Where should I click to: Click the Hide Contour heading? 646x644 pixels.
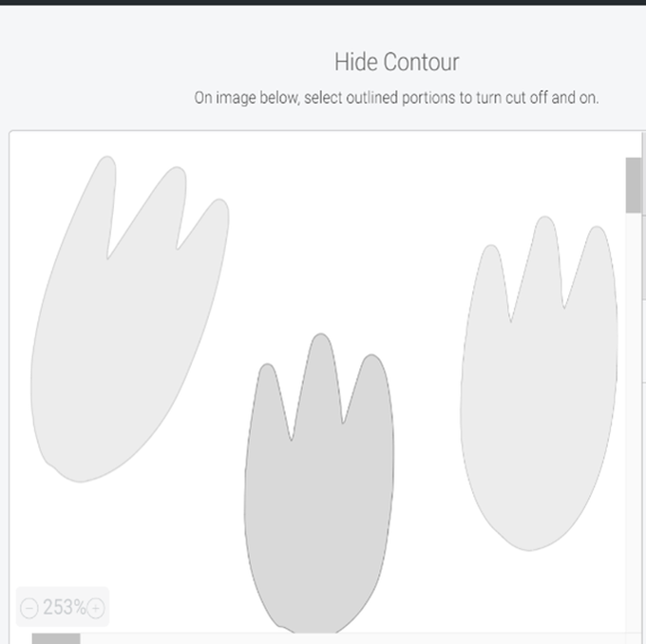tap(396, 63)
